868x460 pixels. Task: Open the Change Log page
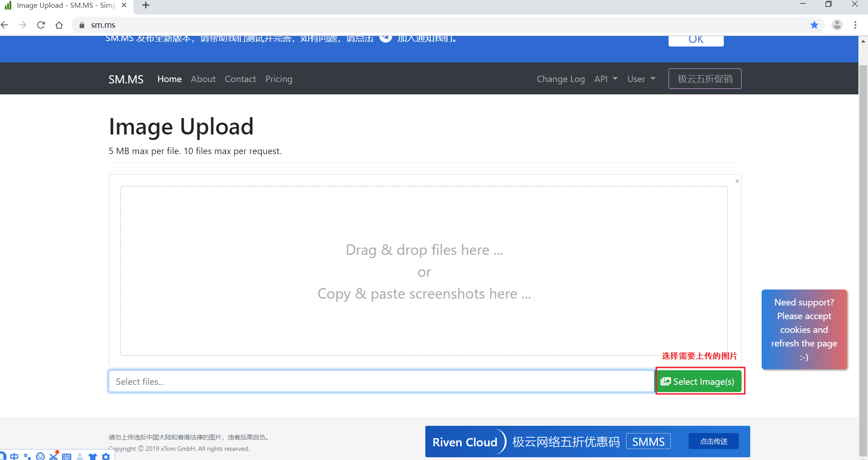pos(560,79)
